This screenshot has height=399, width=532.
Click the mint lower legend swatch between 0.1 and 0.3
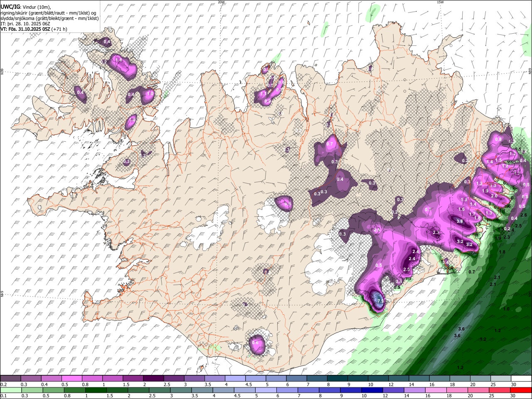point(11,390)
